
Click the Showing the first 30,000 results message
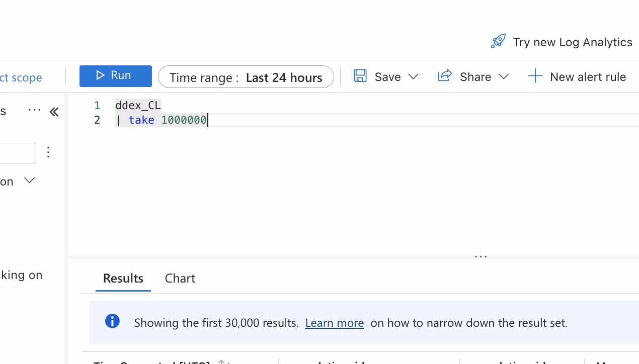216,323
